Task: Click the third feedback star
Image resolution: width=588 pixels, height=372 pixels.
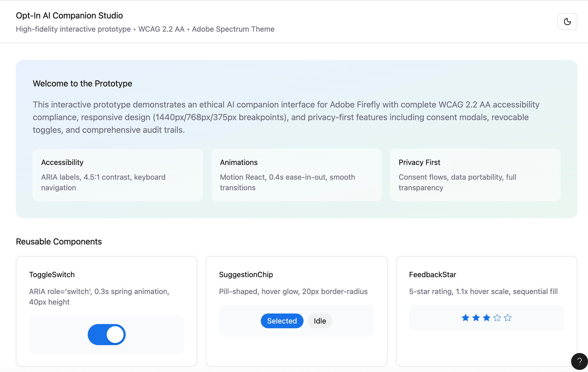Action: point(486,318)
